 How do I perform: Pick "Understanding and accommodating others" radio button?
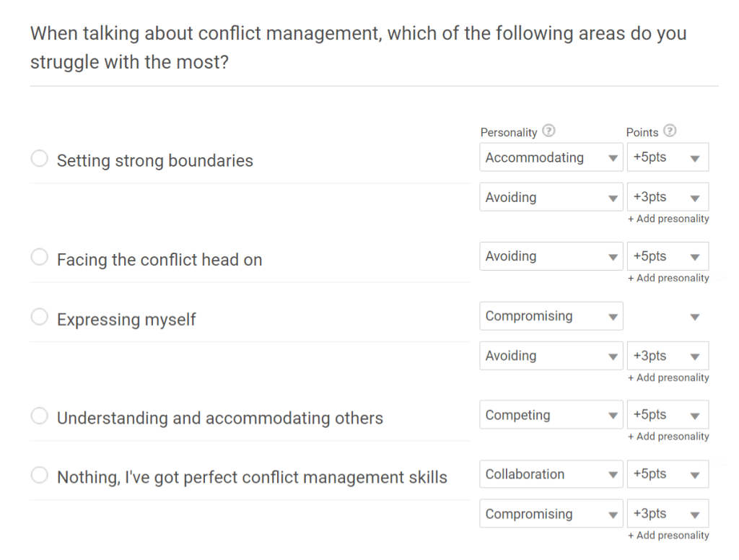point(40,416)
